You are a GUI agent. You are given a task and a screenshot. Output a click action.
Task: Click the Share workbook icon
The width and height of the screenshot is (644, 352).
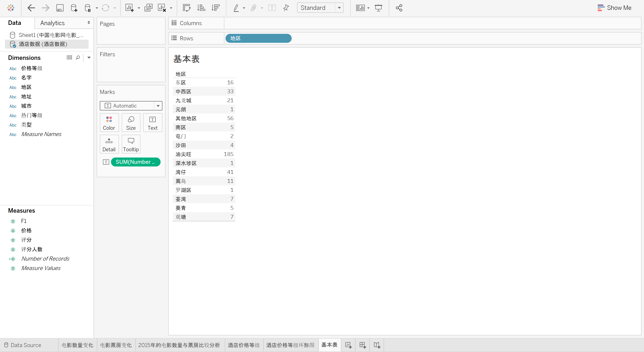399,8
